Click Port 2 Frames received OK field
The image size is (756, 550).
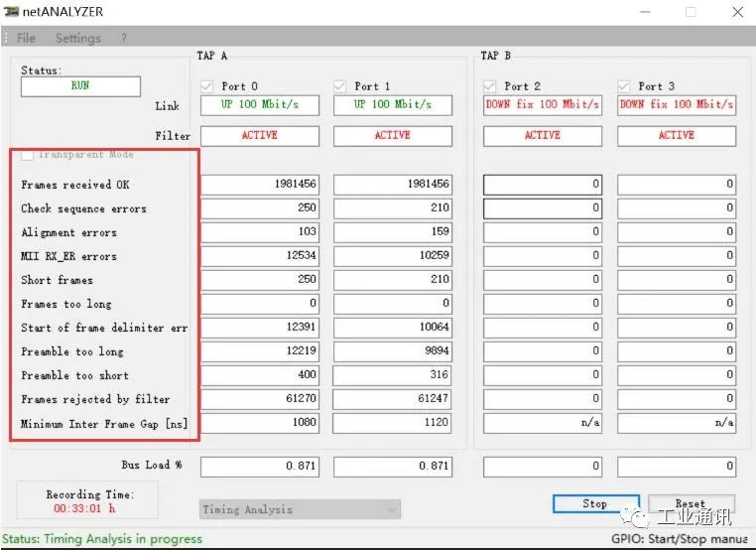click(543, 185)
